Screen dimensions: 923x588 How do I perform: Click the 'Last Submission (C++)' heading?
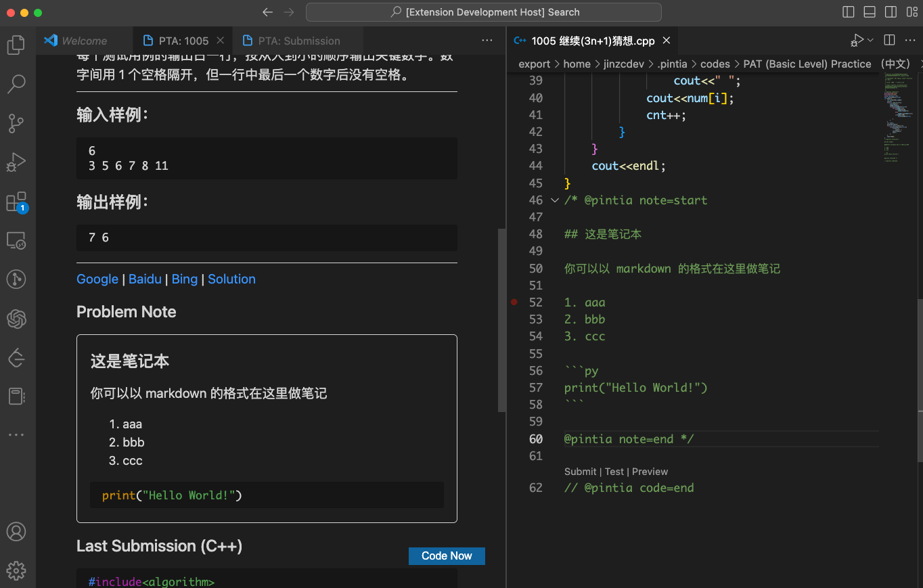click(x=159, y=546)
